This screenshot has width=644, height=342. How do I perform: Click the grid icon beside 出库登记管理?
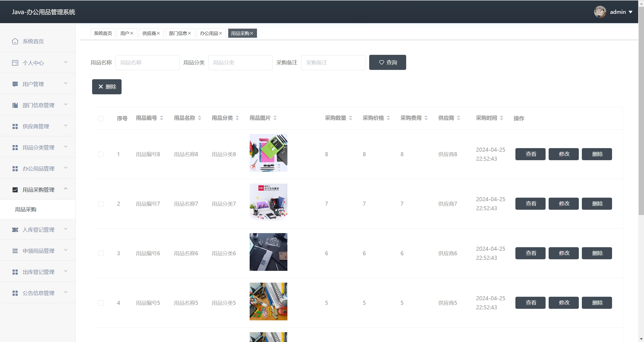click(15, 272)
